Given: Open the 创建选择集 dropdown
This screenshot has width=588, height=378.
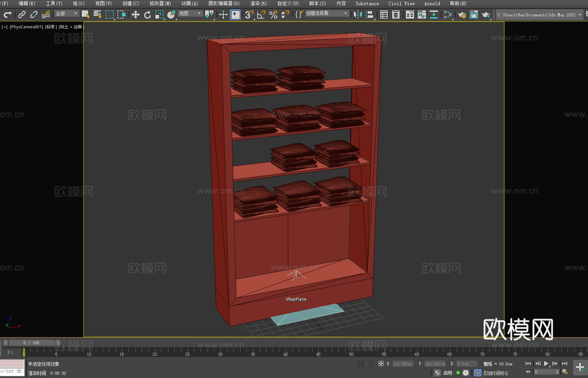Looking at the screenshot, I should click(327, 13).
